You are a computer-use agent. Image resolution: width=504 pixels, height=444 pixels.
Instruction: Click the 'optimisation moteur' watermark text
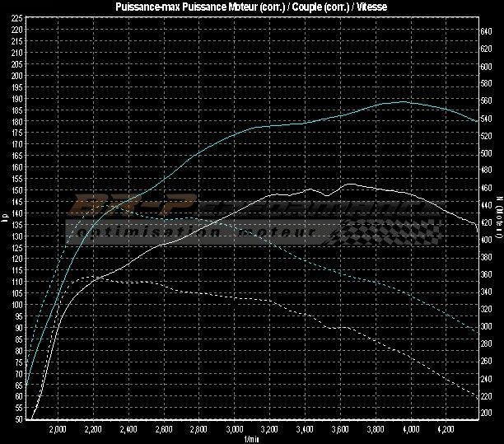[x=194, y=233]
